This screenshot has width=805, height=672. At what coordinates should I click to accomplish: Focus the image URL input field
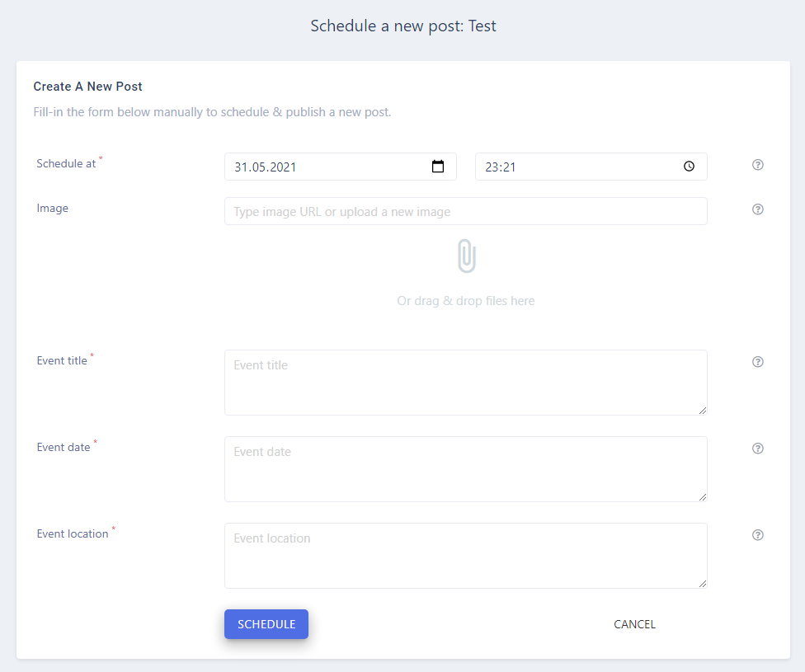point(466,211)
